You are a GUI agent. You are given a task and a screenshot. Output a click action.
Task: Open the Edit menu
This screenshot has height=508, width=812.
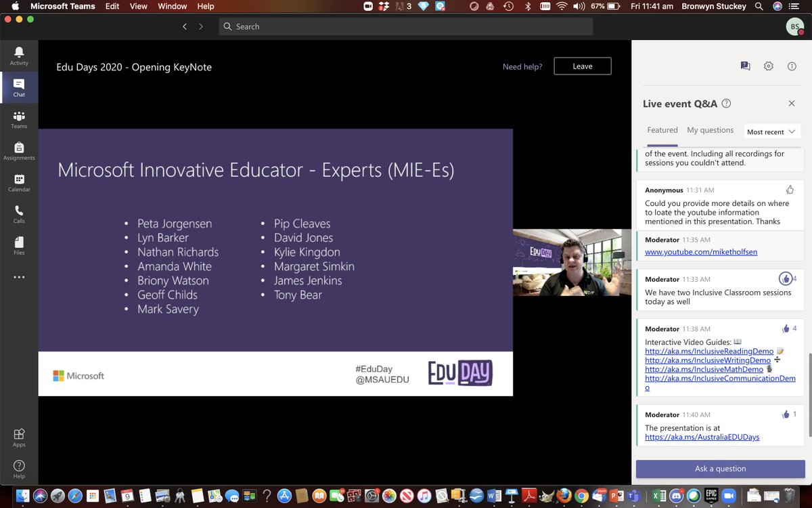tap(112, 6)
